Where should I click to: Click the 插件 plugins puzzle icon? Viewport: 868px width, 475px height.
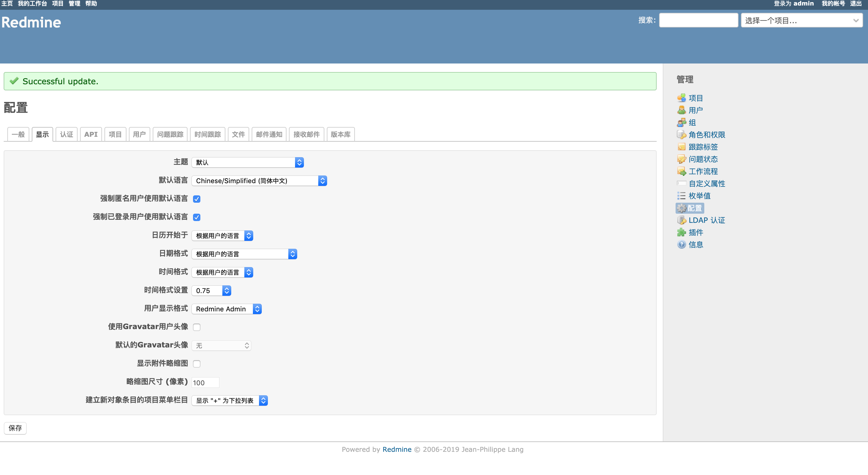click(681, 232)
